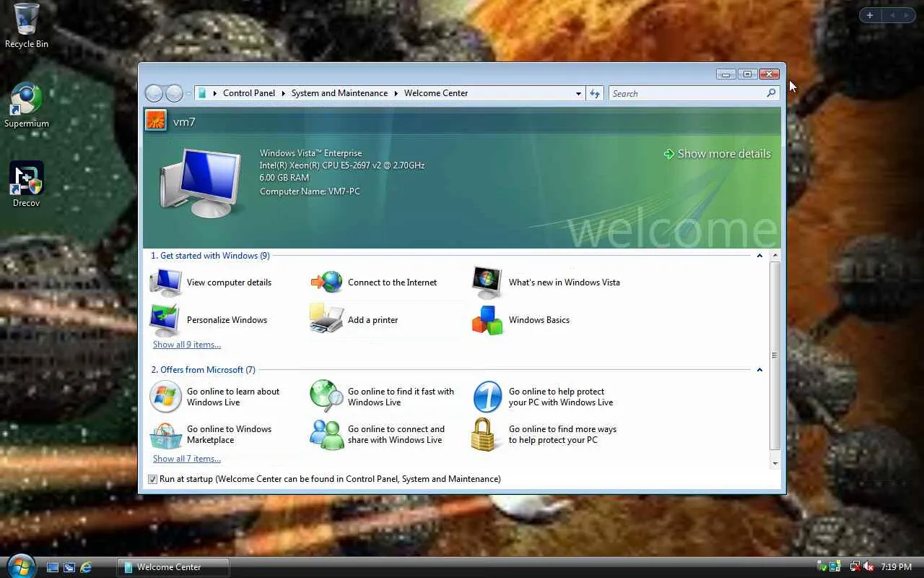The height and width of the screenshot is (578, 924).
Task: Open the recent pages dropdown beside Forward
Action: (188, 93)
